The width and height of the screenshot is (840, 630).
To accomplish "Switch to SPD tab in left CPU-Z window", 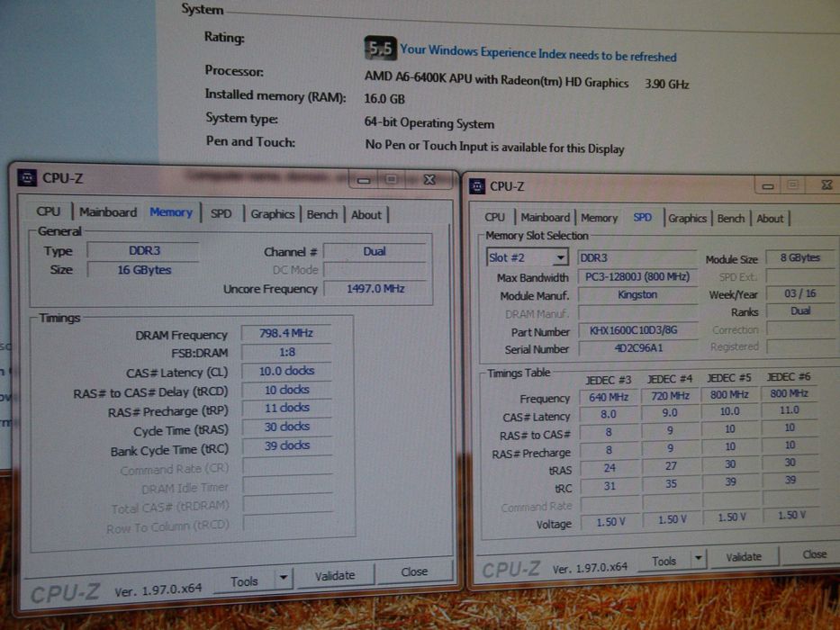I will click(x=221, y=214).
